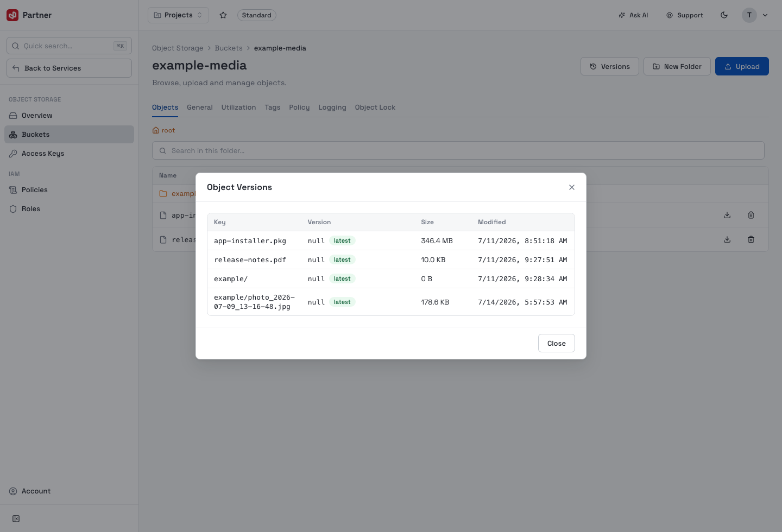Select release-notes.pdf key in dialog
This screenshot has width=782, height=532.
coord(250,260)
